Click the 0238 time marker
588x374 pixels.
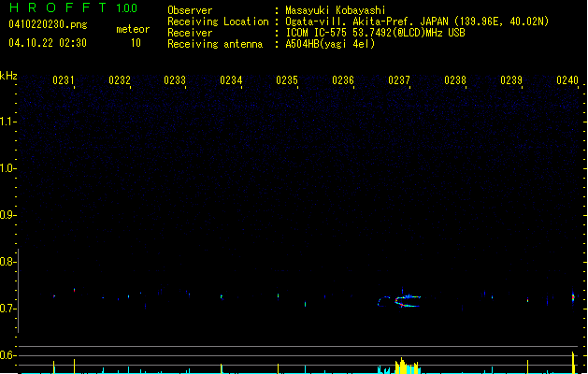pos(455,80)
